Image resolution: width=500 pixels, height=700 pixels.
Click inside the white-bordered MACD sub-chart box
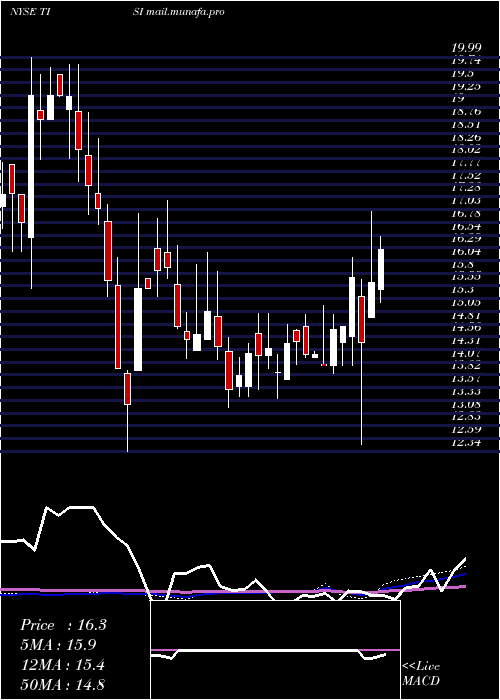click(x=275, y=650)
